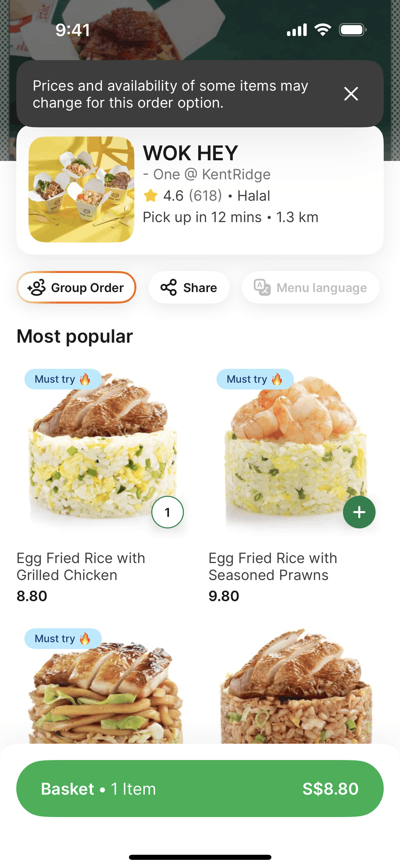400x868 pixels.
Task: Change Grilled Chicken rice quantity badge
Action: tap(167, 512)
